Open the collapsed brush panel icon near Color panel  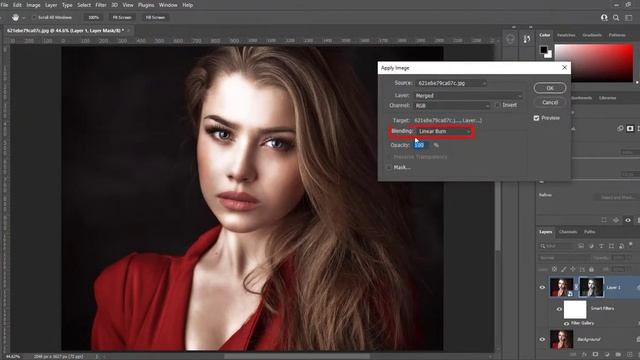pos(527,39)
